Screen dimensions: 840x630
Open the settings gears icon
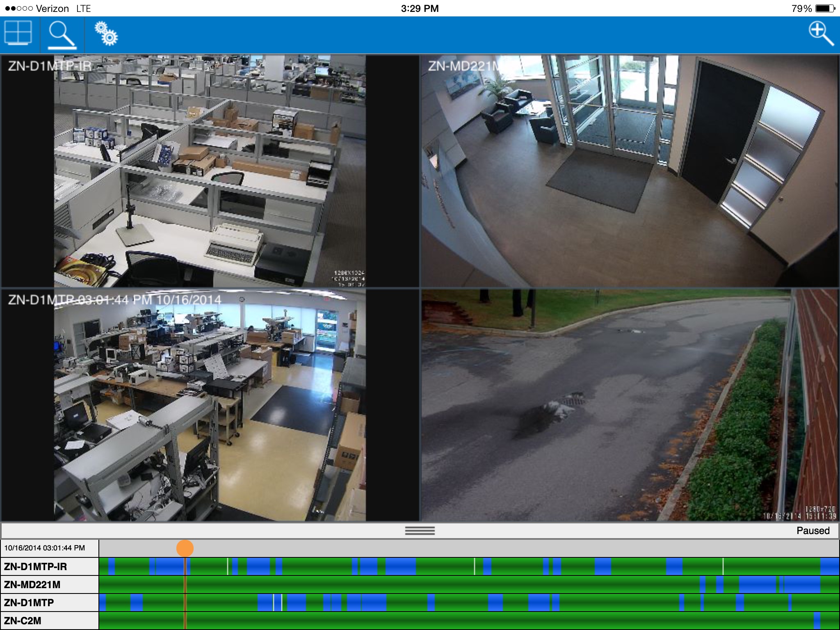pos(106,34)
